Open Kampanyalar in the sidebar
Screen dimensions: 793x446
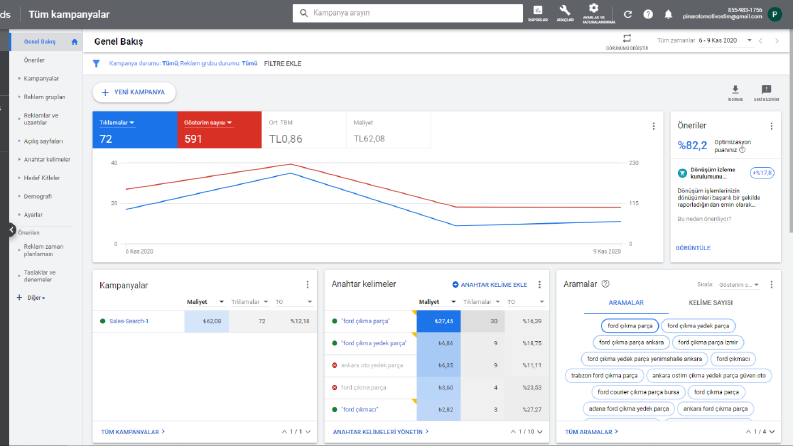pos(41,79)
